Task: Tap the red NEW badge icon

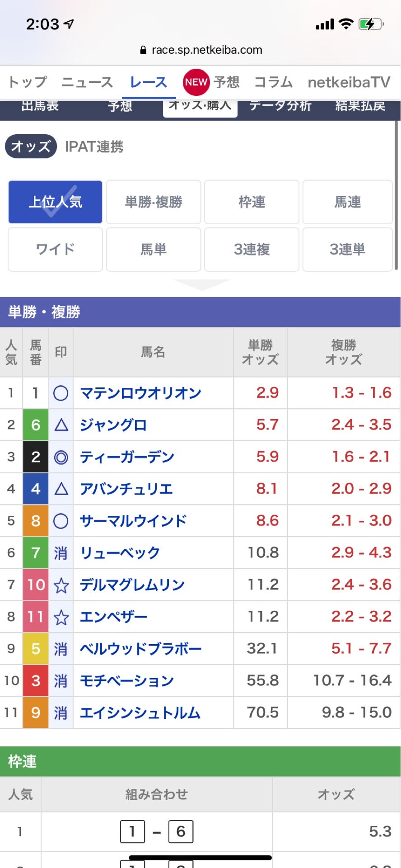Action: (x=196, y=82)
